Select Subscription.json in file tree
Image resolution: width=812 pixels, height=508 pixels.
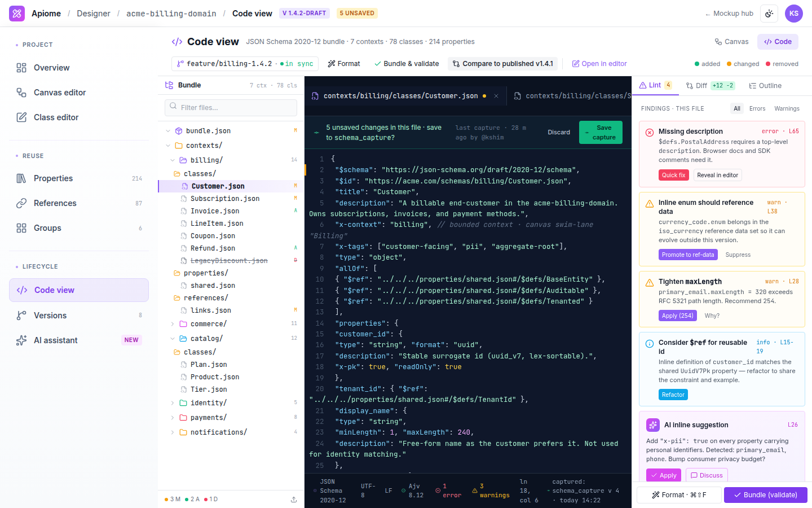[231, 199]
